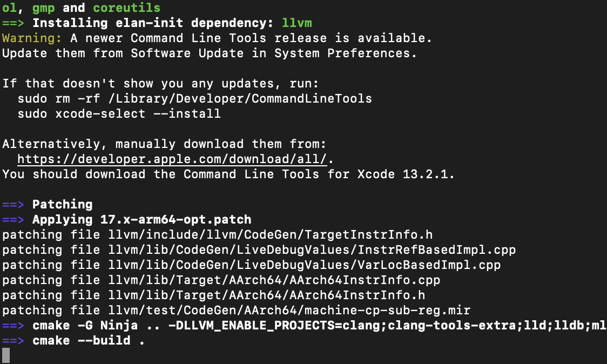The width and height of the screenshot is (607, 364).
Task: Click the VarLocBasedImpl.cpp file path
Action: tap(304, 265)
